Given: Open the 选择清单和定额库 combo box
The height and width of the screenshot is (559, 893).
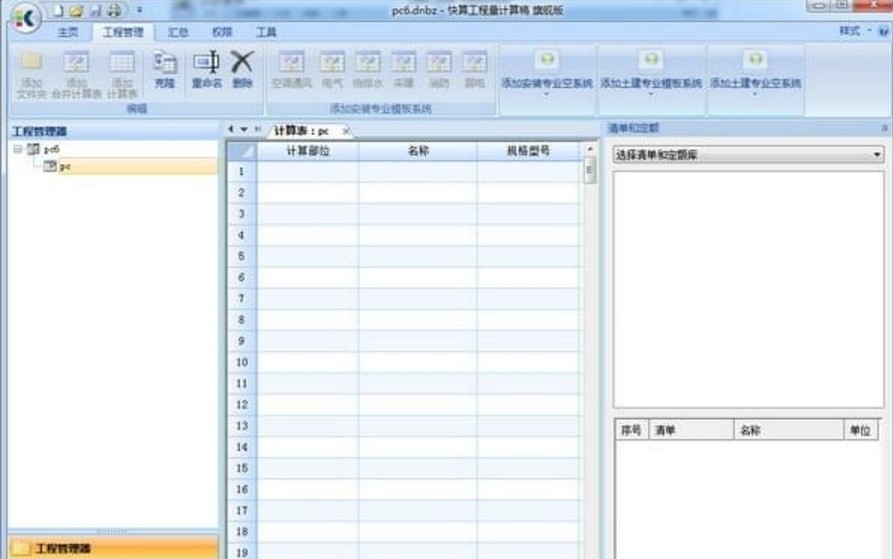Looking at the screenshot, I should point(748,154).
